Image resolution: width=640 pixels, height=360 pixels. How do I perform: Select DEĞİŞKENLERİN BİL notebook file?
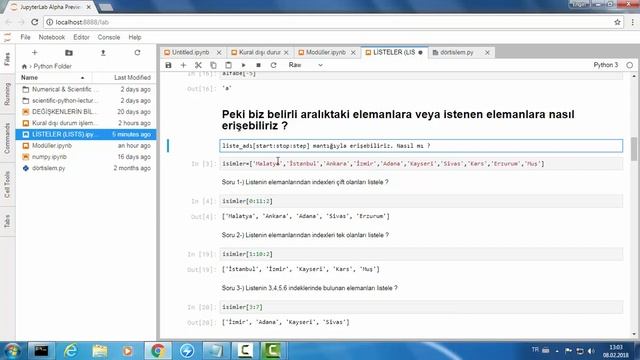(x=86, y=112)
